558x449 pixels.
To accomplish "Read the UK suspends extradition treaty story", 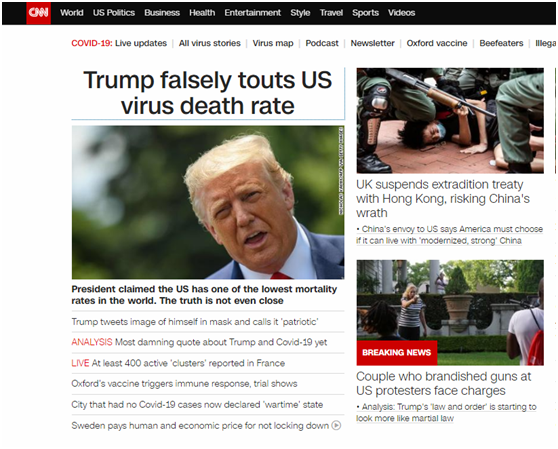I will (443, 199).
